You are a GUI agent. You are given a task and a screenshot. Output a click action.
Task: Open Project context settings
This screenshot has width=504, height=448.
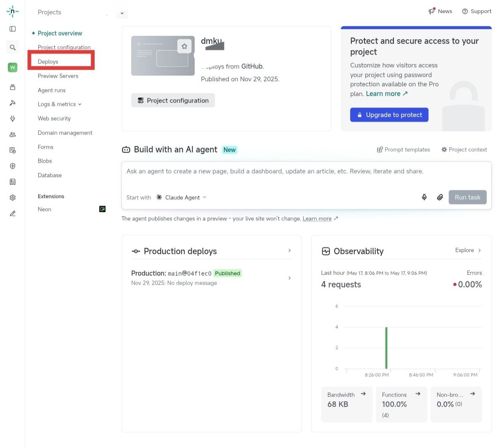point(464,150)
